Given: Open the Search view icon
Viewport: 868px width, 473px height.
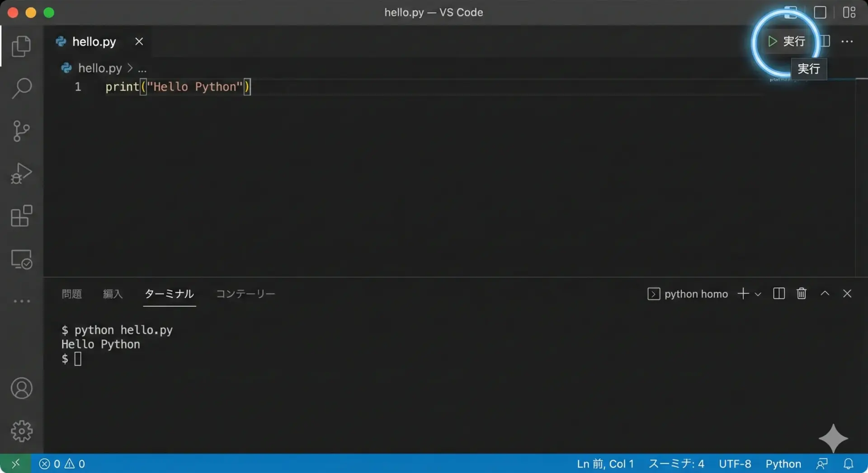Looking at the screenshot, I should click(21, 88).
